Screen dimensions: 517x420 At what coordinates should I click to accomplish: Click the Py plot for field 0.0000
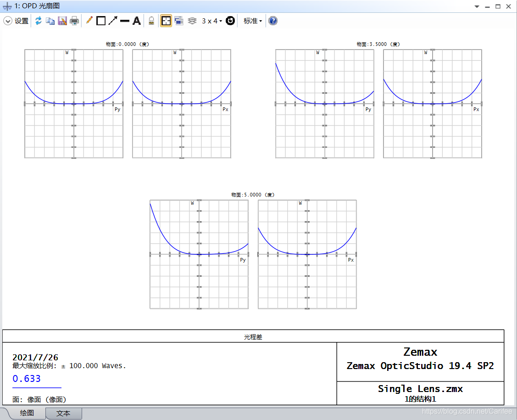[x=74, y=104]
